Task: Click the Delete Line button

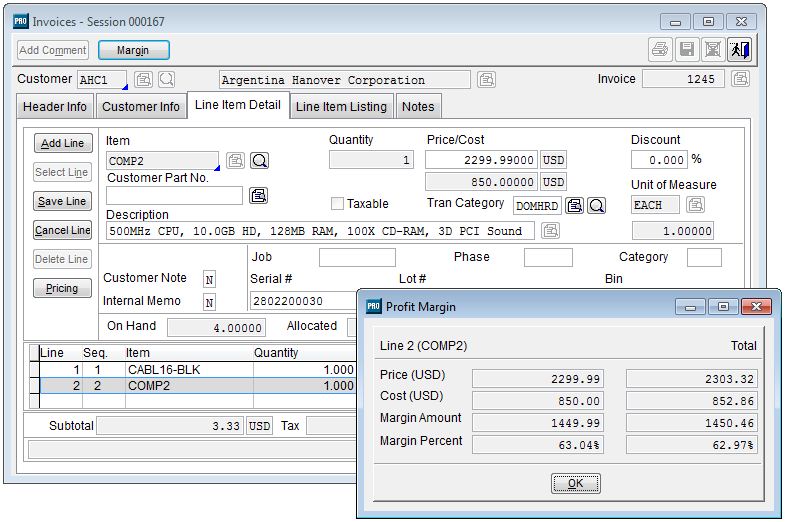Action: point(63,259)
